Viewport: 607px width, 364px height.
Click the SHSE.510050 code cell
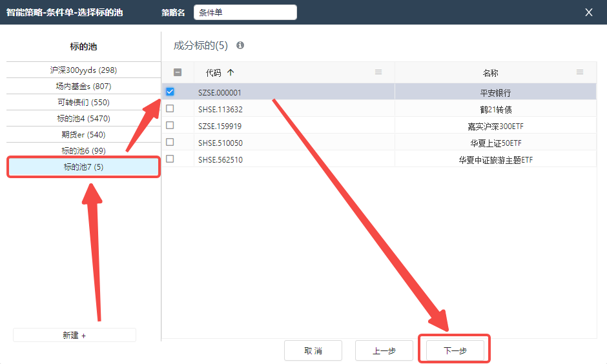pyautogui.click(x=294, y=143)
